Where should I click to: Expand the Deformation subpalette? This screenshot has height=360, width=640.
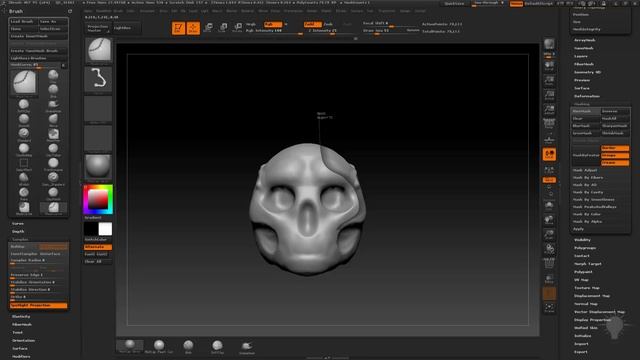tap(587, 96)
